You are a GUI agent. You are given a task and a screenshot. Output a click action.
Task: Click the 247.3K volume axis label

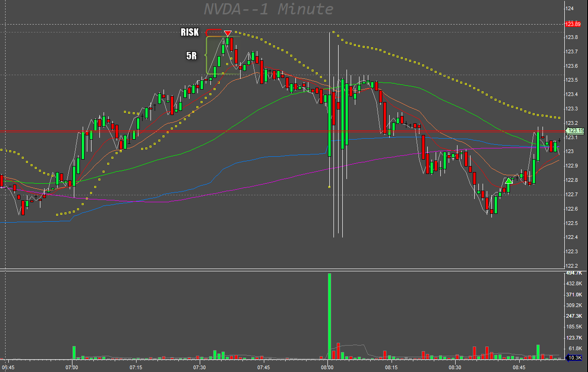point(573,316)
